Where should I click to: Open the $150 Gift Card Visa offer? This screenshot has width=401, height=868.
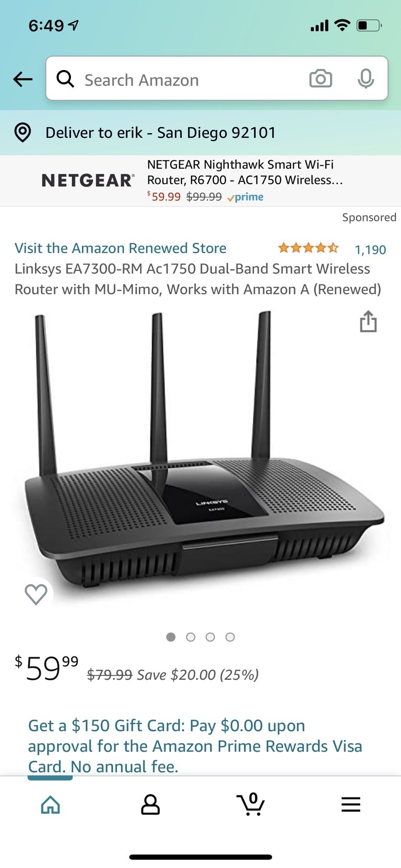[195, 746]
